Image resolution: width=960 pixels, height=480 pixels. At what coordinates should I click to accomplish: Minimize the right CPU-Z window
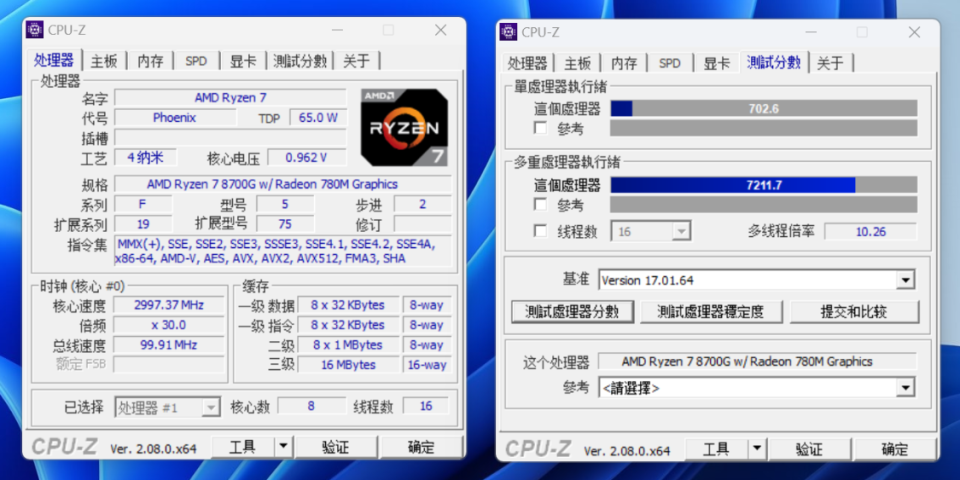coord(811,32)
